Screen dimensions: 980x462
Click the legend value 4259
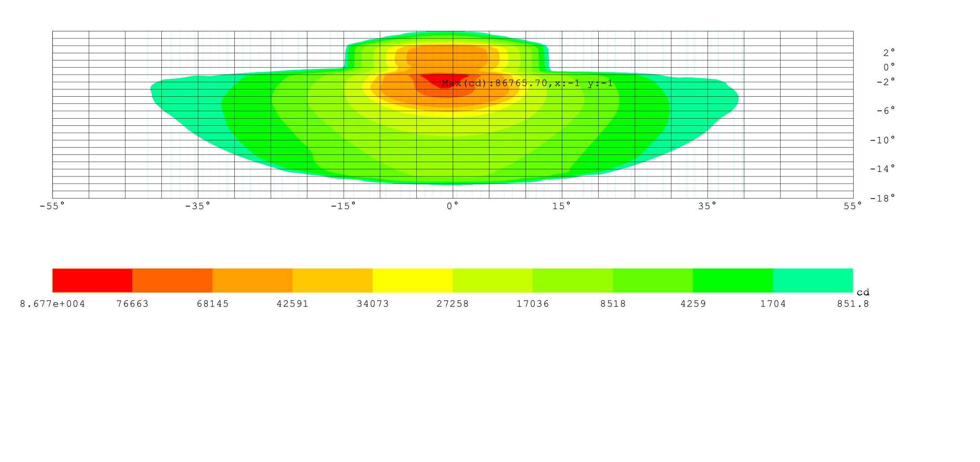tap(693, 304)
